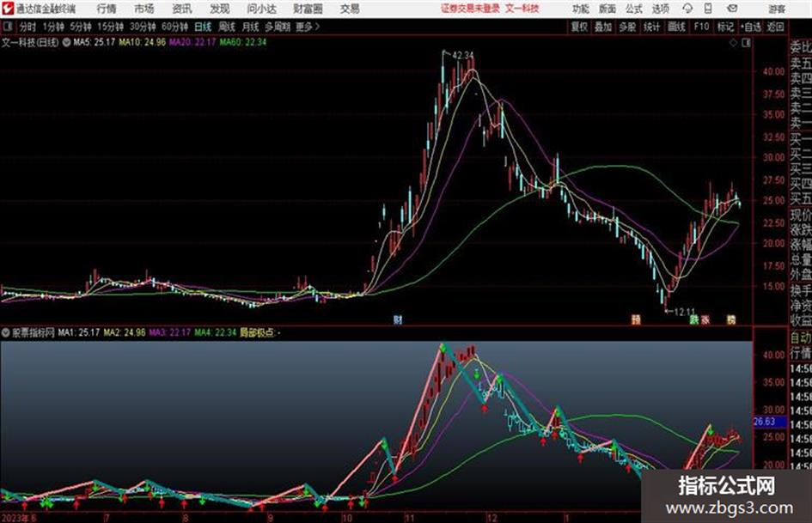
Task: Switch to 60分钟 period tab
Action: 175,27
